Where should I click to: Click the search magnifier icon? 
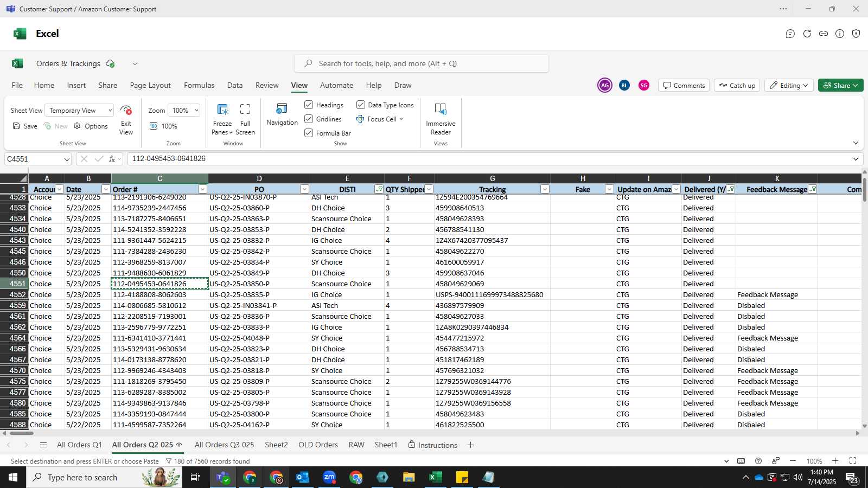[308, 63]
